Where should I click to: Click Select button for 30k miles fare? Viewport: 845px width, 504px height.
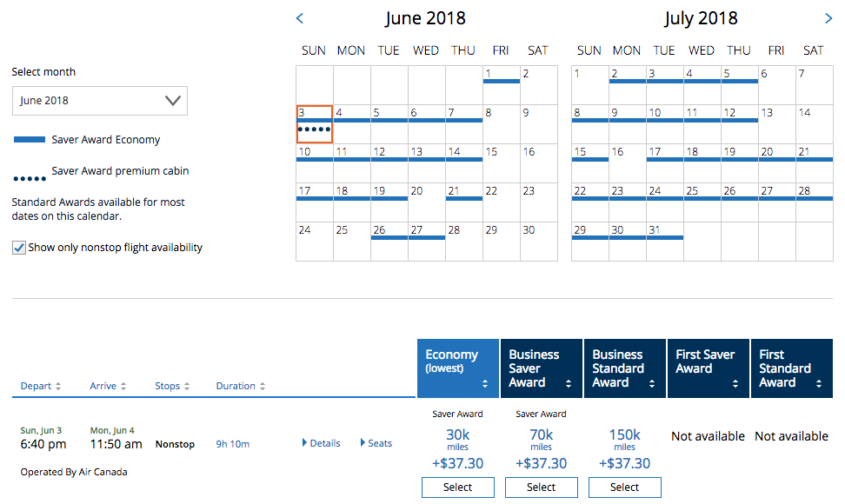(x=457, y=487)
